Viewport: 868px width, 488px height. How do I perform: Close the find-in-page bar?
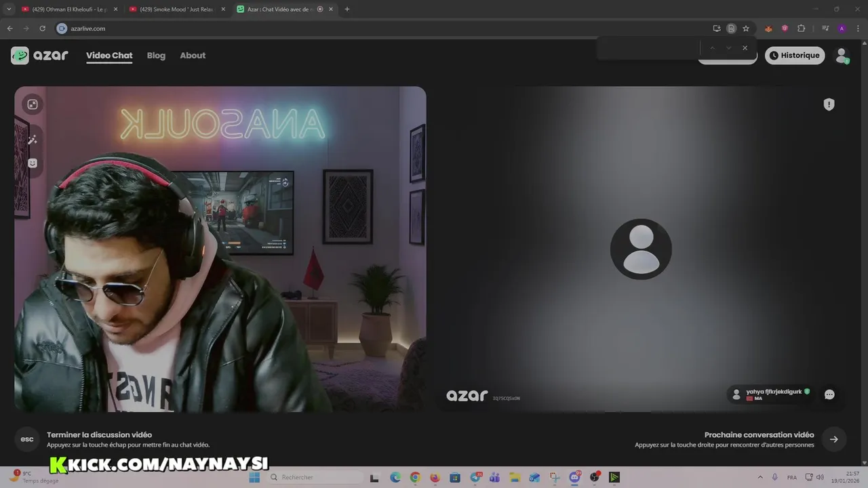pyautogui.click(x=745, y=48)
